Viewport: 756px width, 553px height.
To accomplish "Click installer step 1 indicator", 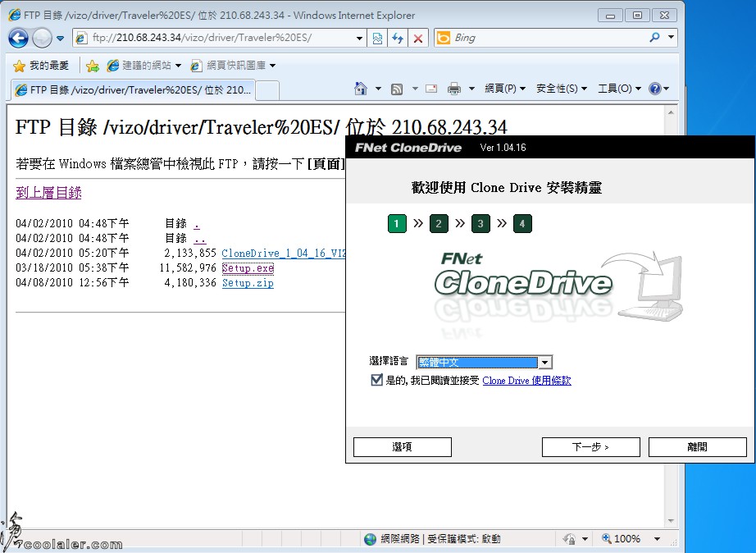I will coord(397,223).
